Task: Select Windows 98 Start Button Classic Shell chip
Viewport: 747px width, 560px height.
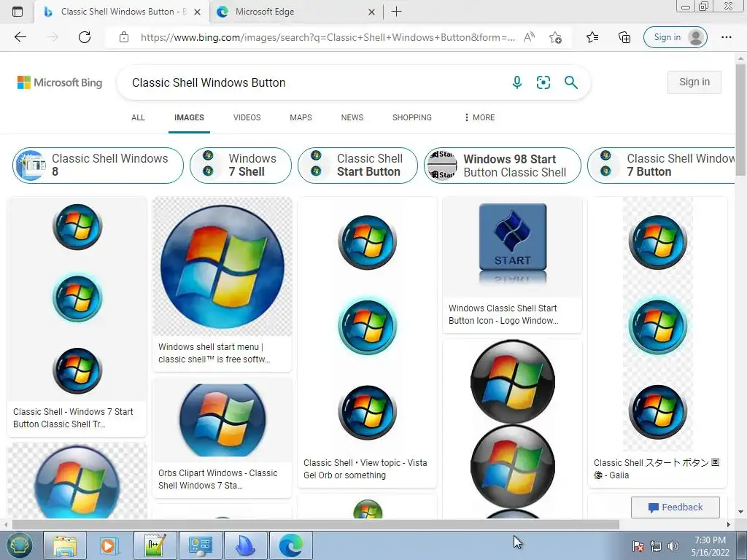Action: point(503,166)
